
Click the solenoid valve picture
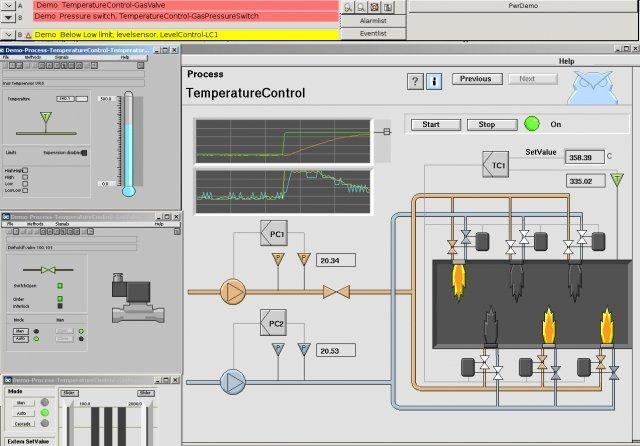(138, 298)
